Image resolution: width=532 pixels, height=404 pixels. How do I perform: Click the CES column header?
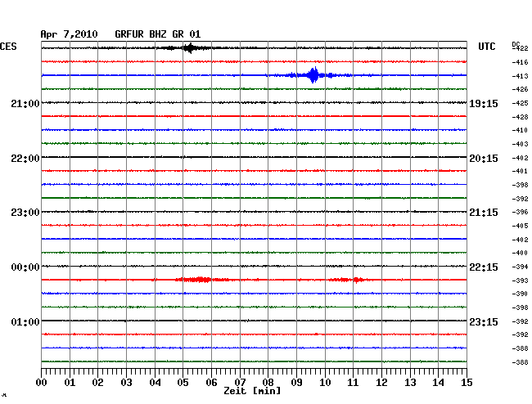[8, 47]
